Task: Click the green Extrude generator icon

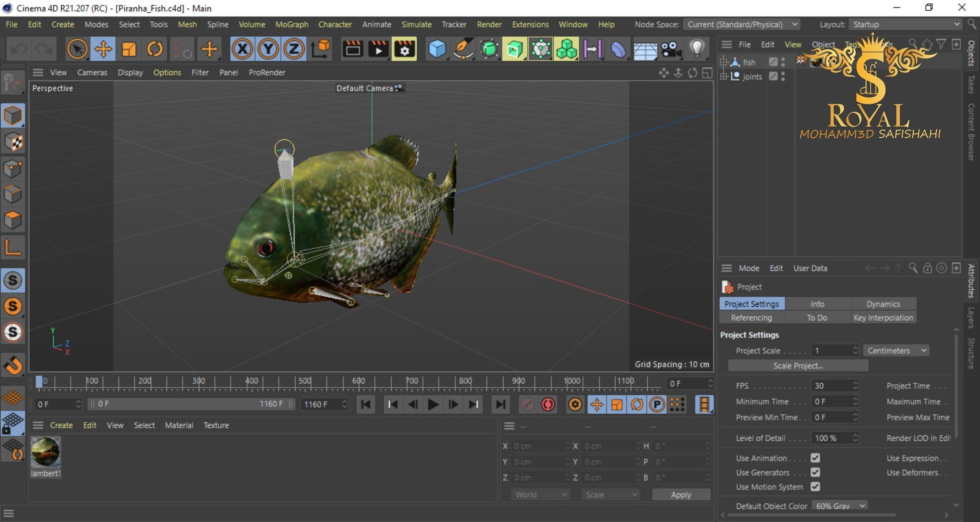Action: (514, 49)
